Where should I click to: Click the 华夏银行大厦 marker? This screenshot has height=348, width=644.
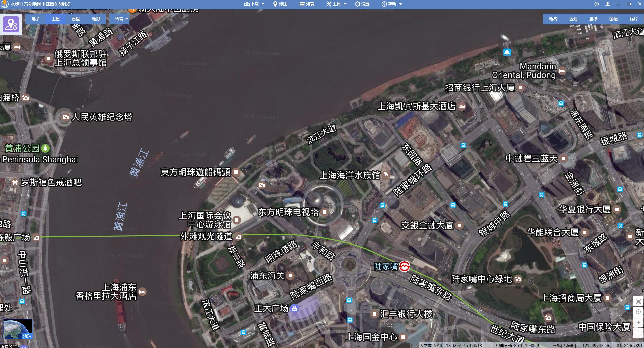point(617,209)
